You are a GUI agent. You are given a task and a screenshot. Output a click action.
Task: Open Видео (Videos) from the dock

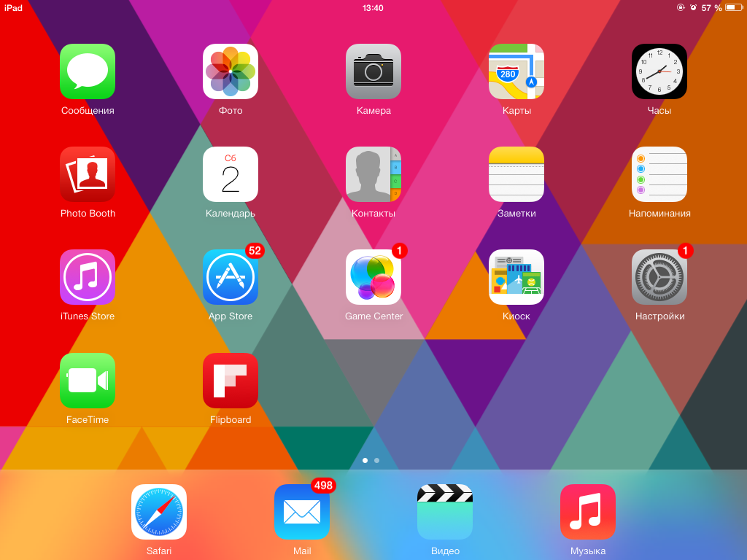(x=445, y=512)
